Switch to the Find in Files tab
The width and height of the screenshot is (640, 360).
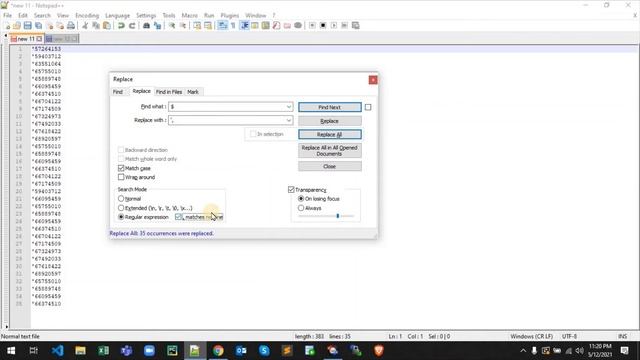tap(169, 92)
